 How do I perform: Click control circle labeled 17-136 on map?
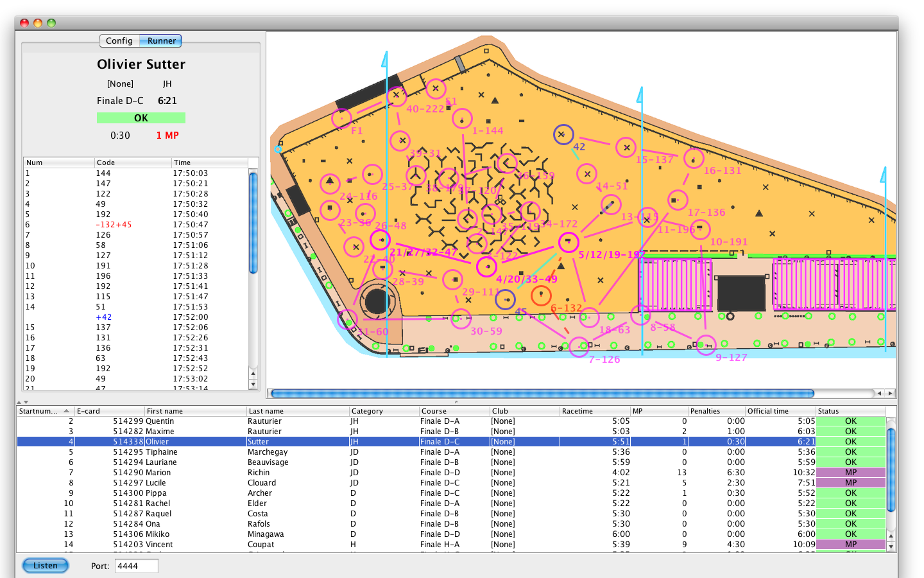tap(678, 200)
